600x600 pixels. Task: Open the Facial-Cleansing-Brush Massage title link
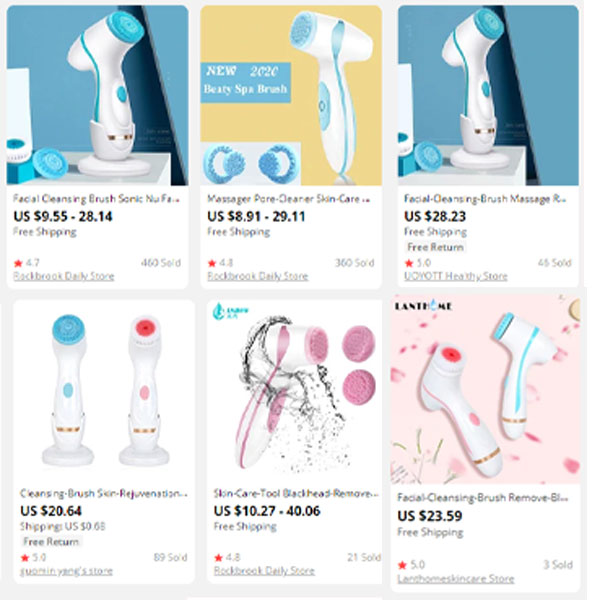tap(486, 199)
